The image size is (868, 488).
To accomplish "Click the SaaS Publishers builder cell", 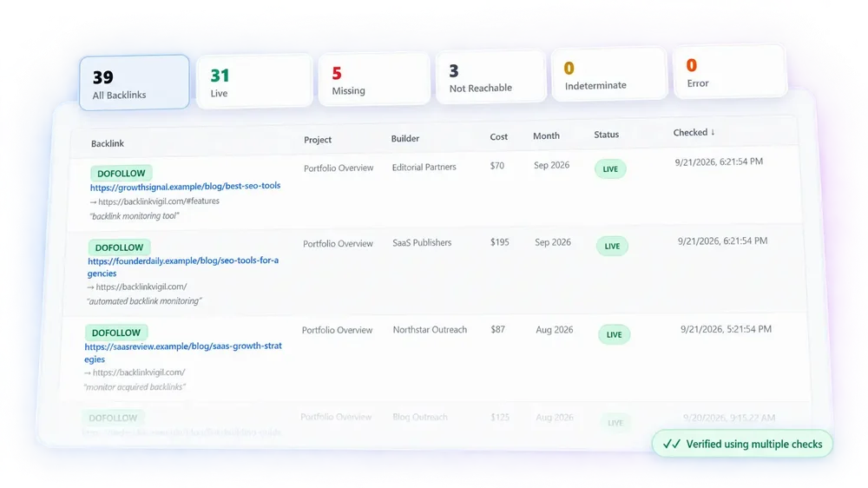I will (x=422, y=242).
